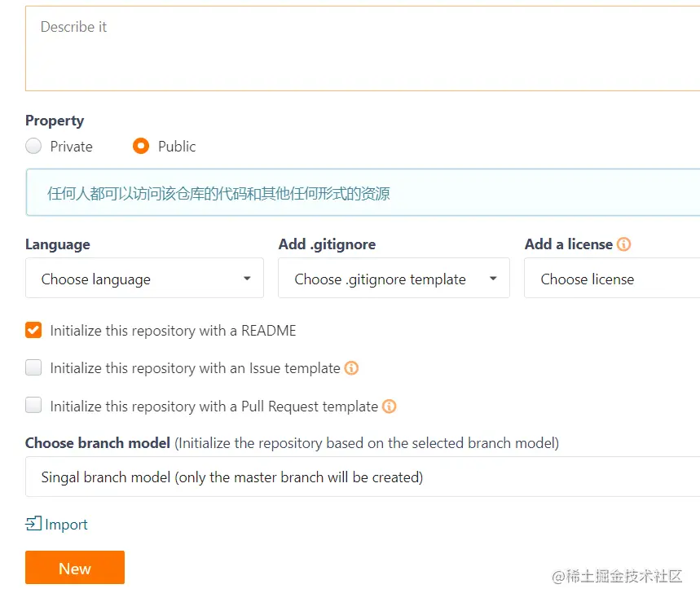Click the Choose branch model label
Image resolution: width=700 pixels, height=602 pixels.
click(98, 442)
